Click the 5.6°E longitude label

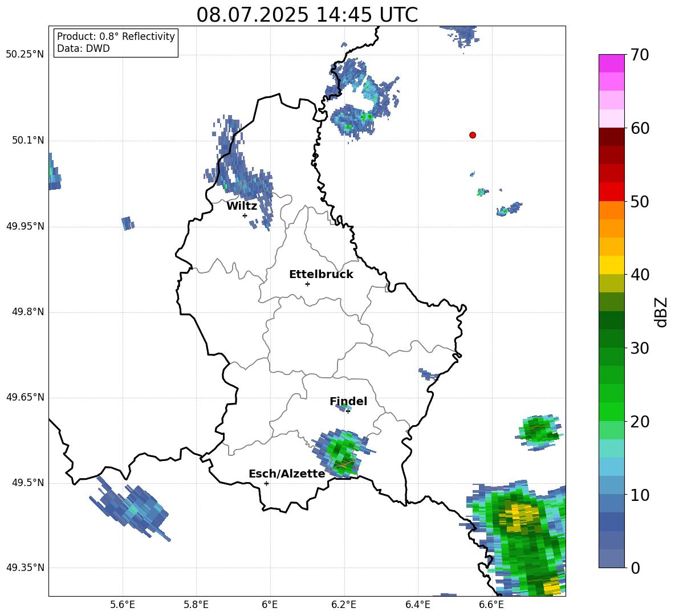123,605
